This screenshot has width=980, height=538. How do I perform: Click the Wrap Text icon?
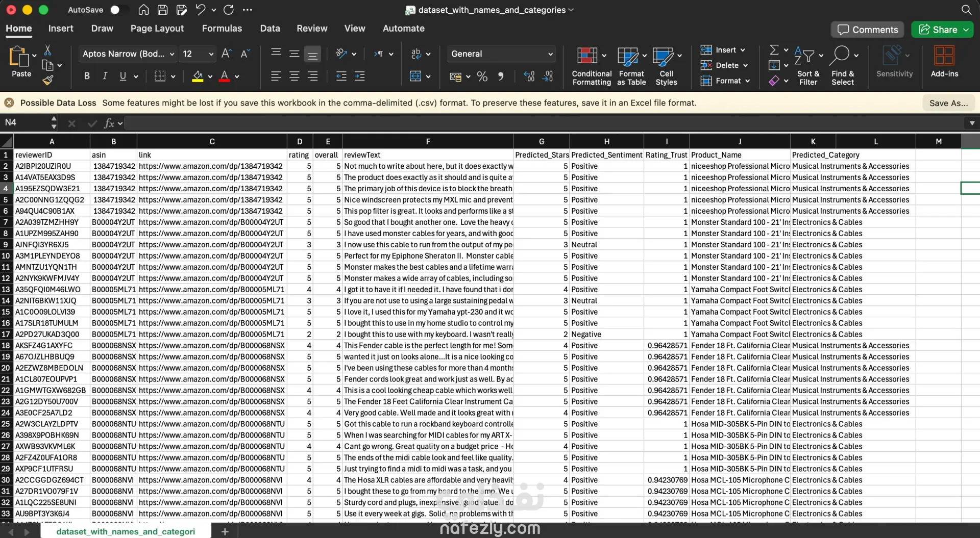tap(416, 54)
